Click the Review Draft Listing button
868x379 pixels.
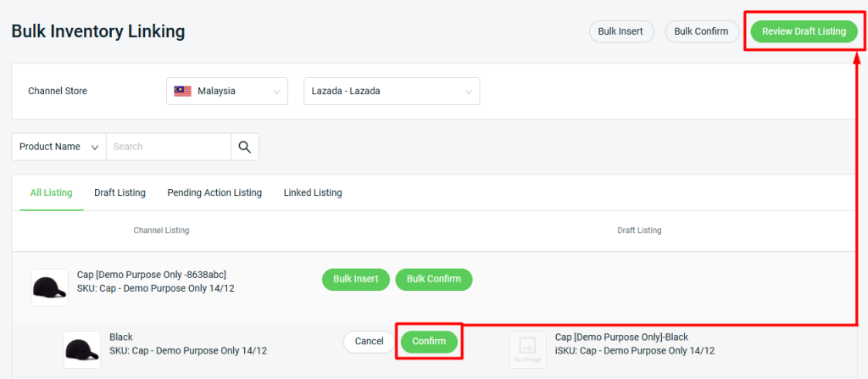point(804,31)
